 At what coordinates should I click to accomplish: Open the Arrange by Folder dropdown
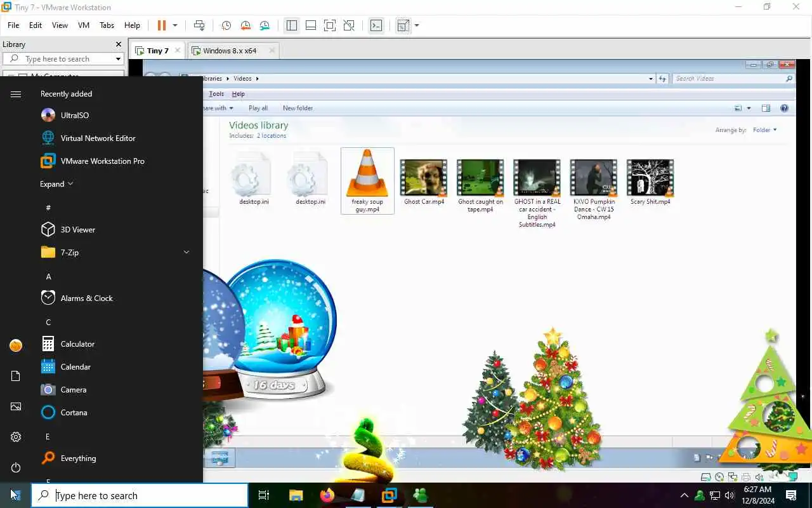click(x=764, y=130)
